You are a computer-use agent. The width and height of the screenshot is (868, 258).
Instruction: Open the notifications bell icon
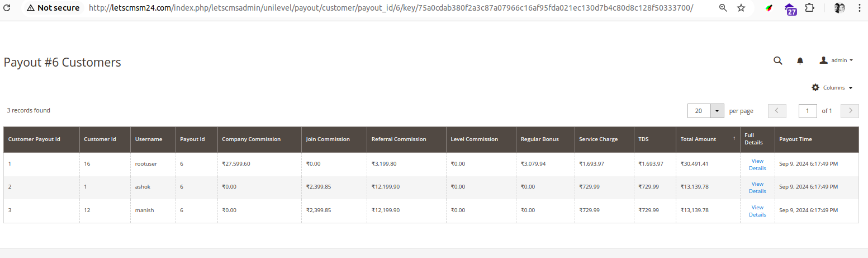tap(800, 61)
